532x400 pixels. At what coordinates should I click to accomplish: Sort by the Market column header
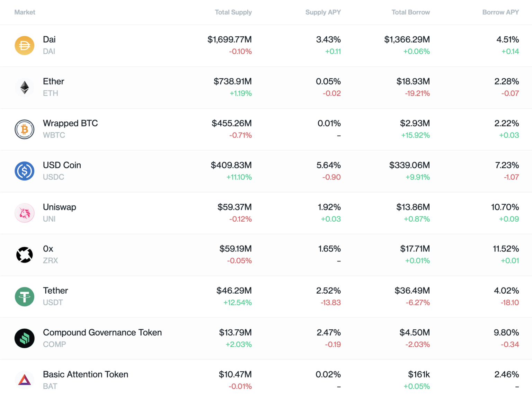click(25, 12)
